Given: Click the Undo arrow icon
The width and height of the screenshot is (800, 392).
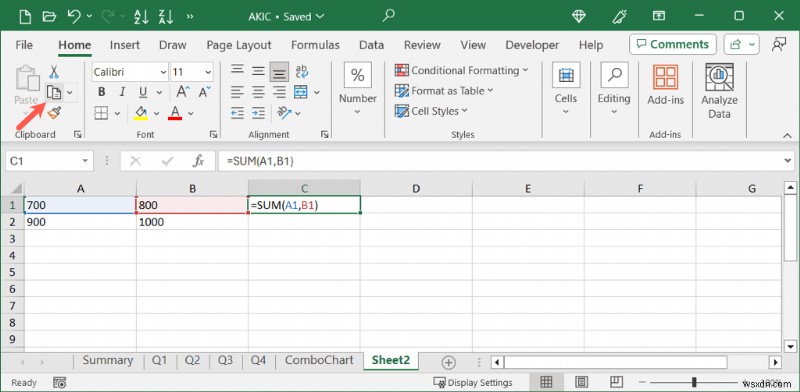Looking at the screenshot, I should click(x=74, y=16).
